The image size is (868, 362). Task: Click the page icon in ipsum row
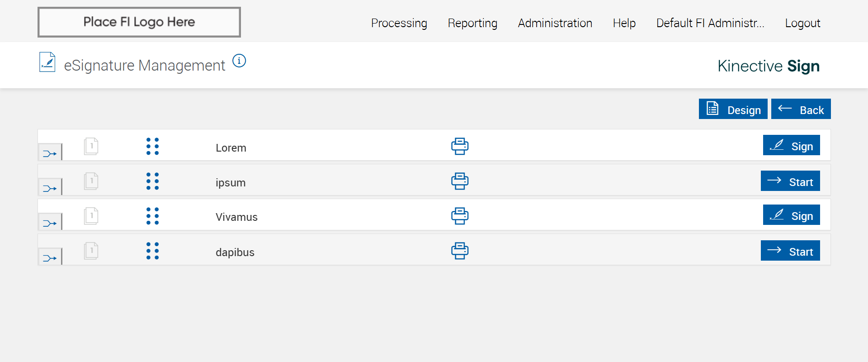(x=91, y=181)
